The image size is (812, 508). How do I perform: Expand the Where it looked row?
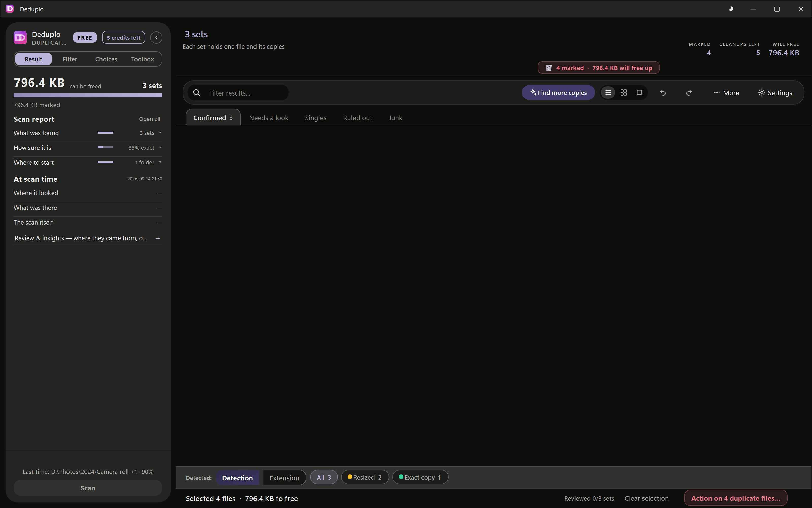pos(88,193)
